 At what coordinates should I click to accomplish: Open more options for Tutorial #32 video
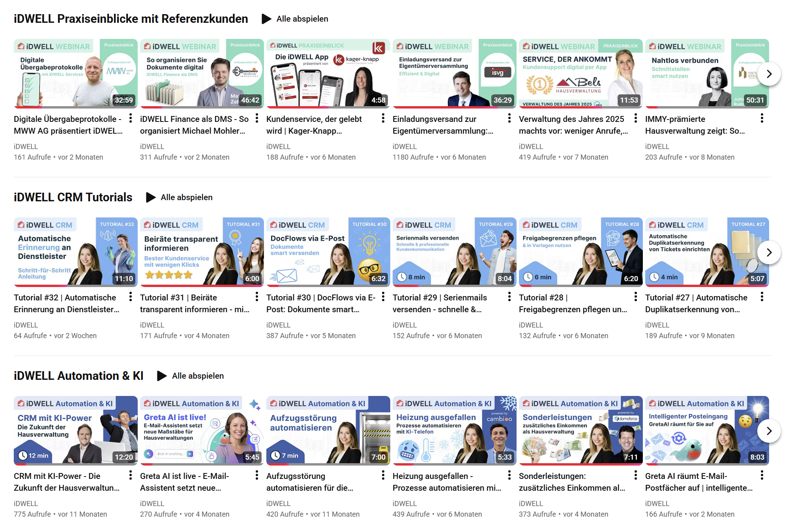tap(131, 297)
